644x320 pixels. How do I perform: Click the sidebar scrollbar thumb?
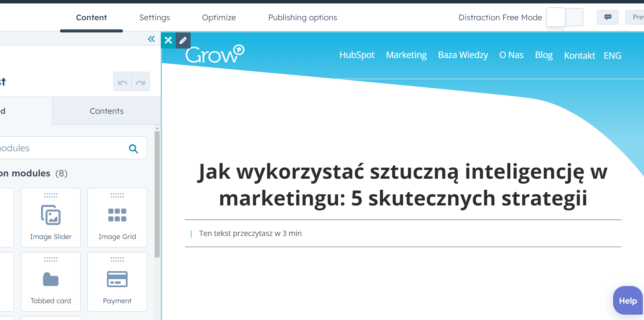[157, 194]
